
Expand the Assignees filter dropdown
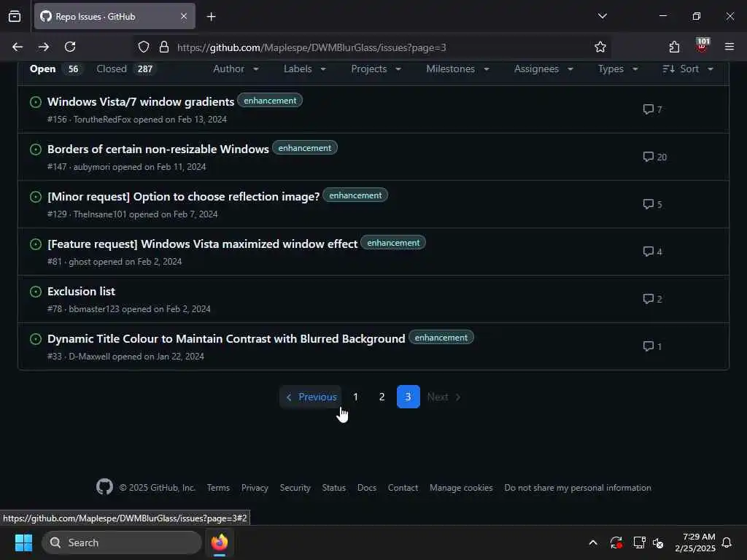(543, 69)
